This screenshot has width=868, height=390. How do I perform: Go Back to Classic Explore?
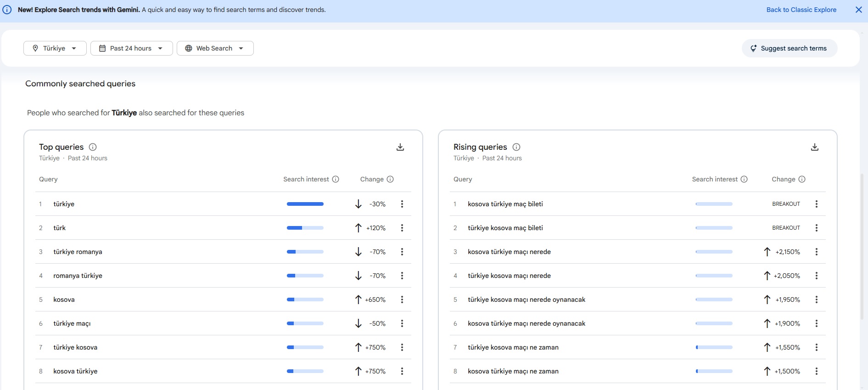pos(801,10)
